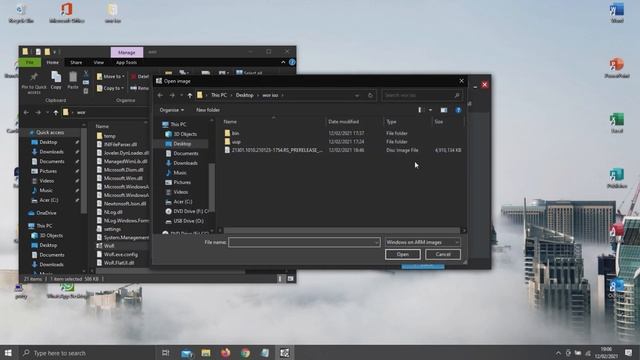Viewport: 640px width, 360px height.
Task: Open recent locations dropdown in Open image dialog
Action: tap(181, 96)
